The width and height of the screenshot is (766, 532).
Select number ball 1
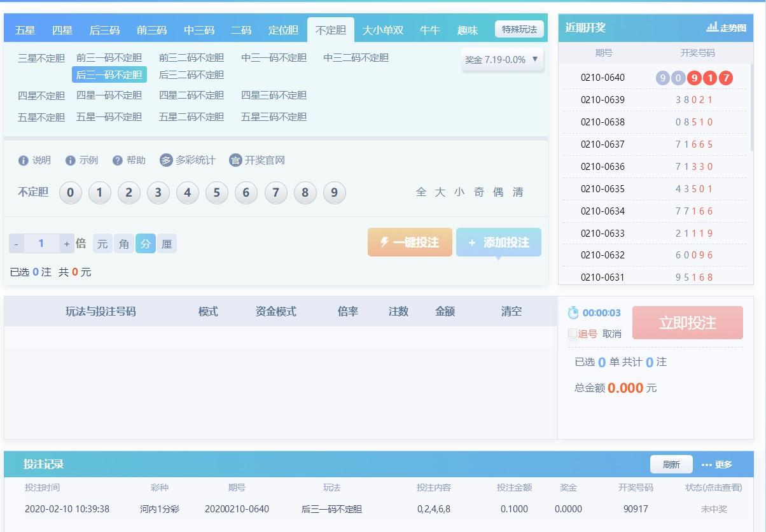point(100,192)
